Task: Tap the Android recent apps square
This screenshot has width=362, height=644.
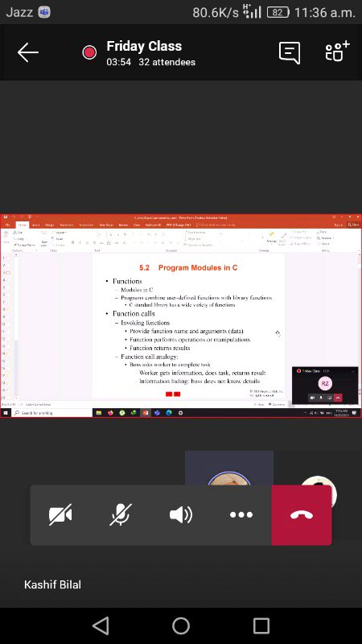Action: 261,626
